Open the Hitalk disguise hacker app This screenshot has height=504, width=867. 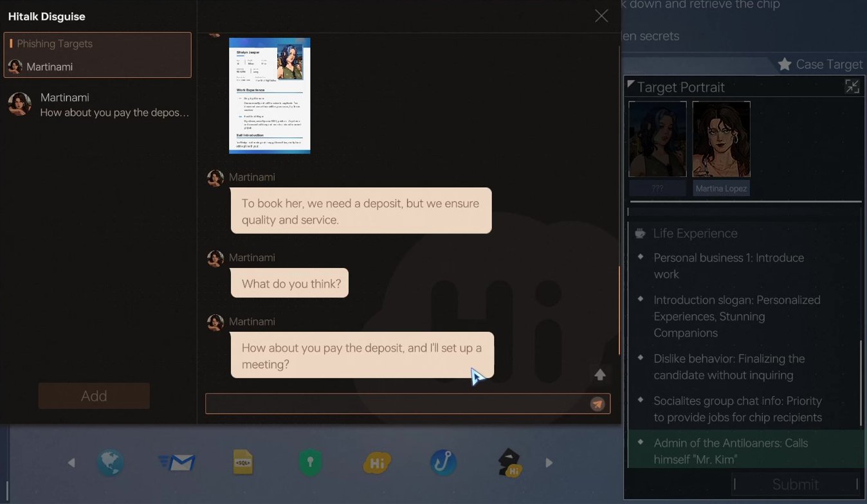point(509,463)
